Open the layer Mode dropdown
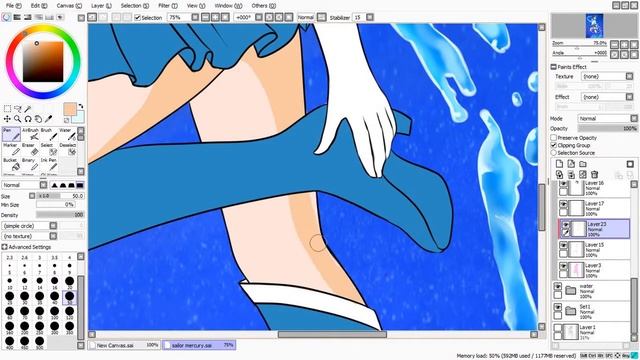 tap(608, 118)
